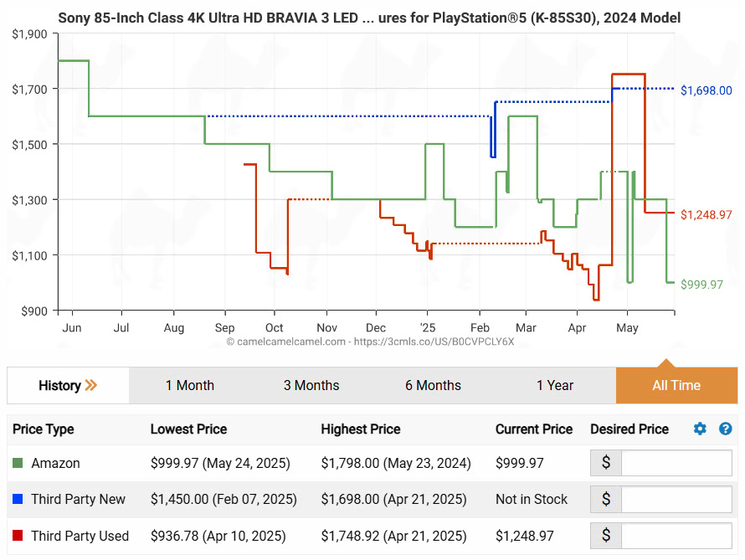Choose the All Time tab
745x560 pixels.
[676, 386]
